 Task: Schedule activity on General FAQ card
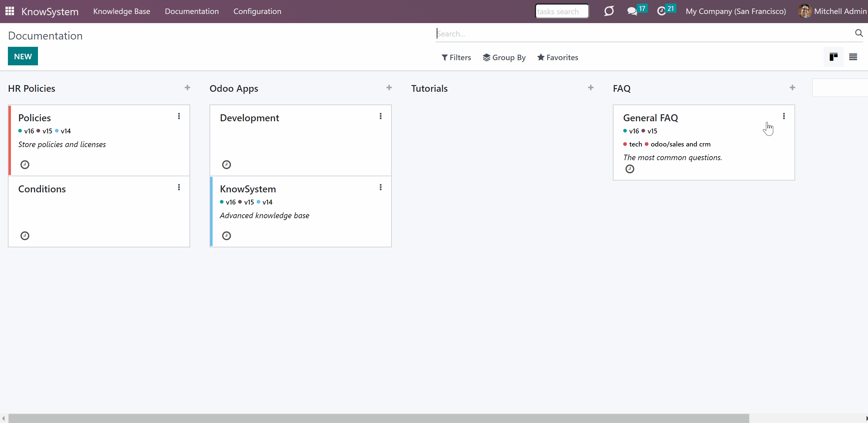coord(630,169)
